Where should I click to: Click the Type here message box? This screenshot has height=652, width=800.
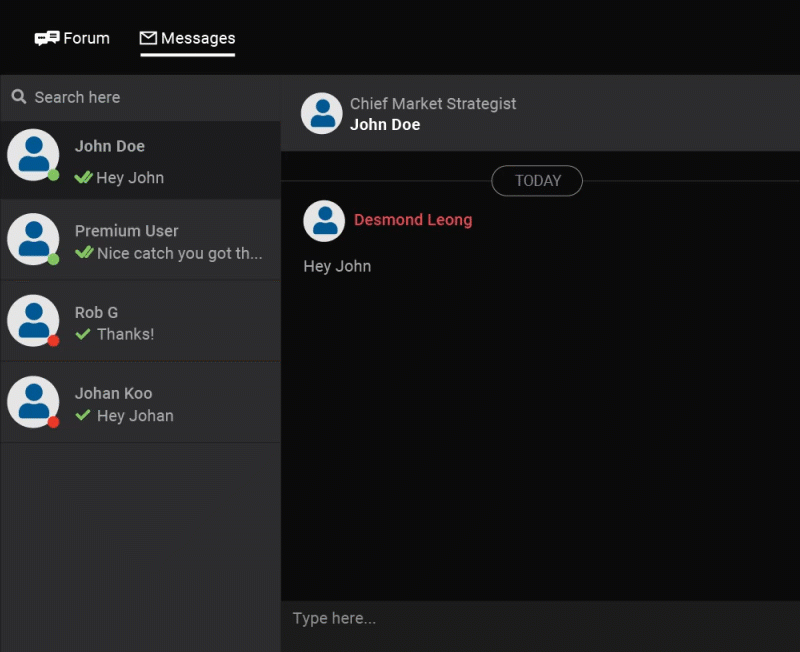click(540, 619)
